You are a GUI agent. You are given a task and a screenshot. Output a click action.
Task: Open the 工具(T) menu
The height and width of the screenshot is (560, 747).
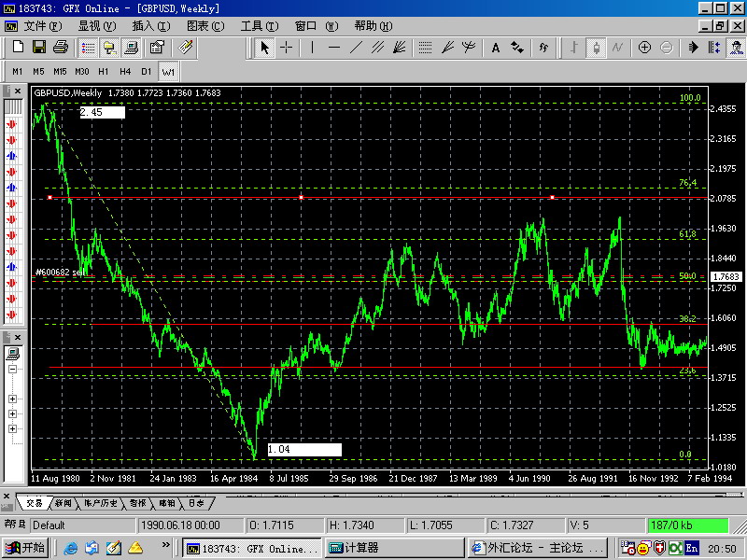260,26
